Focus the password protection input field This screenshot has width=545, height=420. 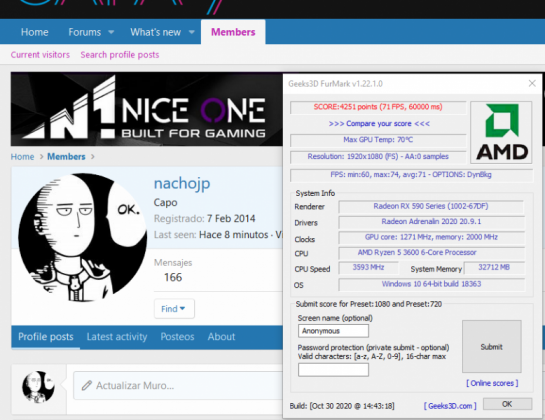click(x=333, y=370)
